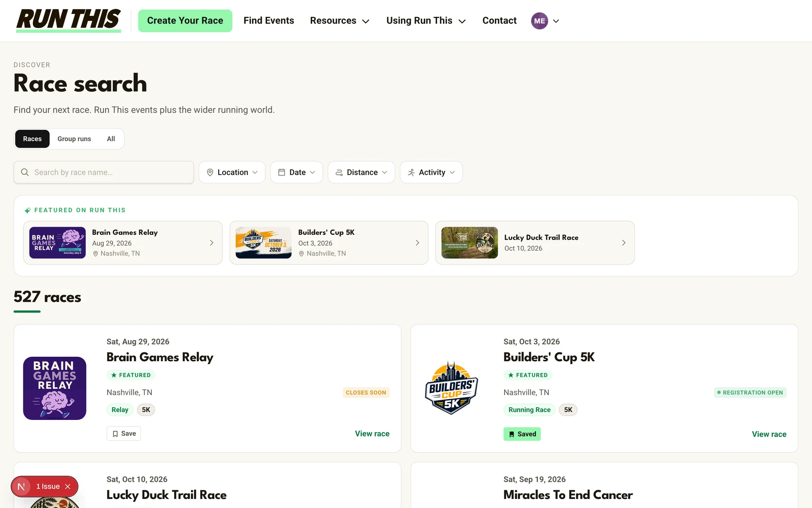The height and width of the screenshot is (508, 812).
Task: Click the 5K tag on Builders' Cup 5K
Action: click(568, 410)
